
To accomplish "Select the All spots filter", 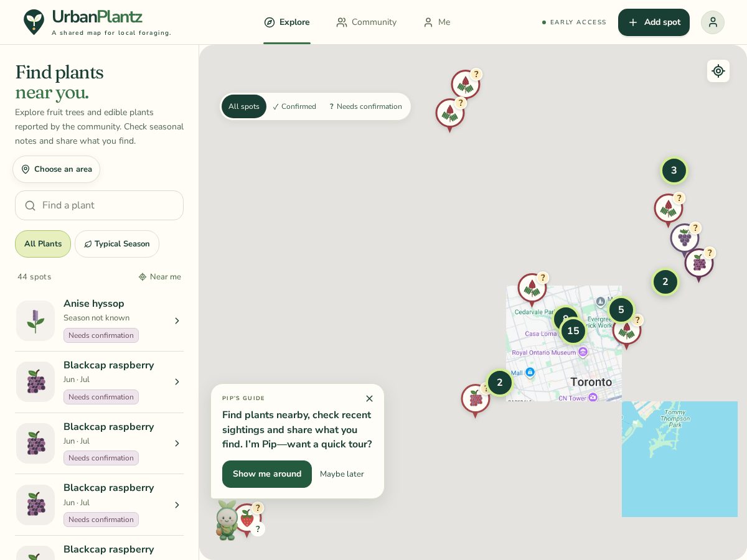I will click(244, 106).
